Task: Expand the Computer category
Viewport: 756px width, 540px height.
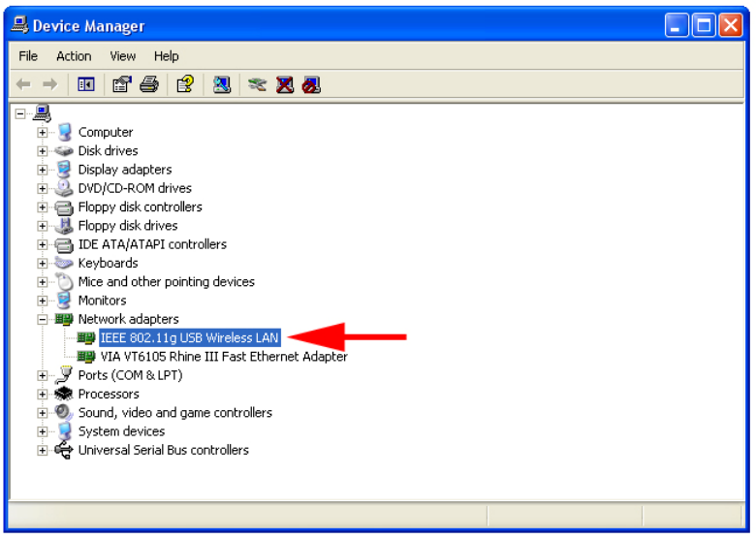Action: click(43, 132)
